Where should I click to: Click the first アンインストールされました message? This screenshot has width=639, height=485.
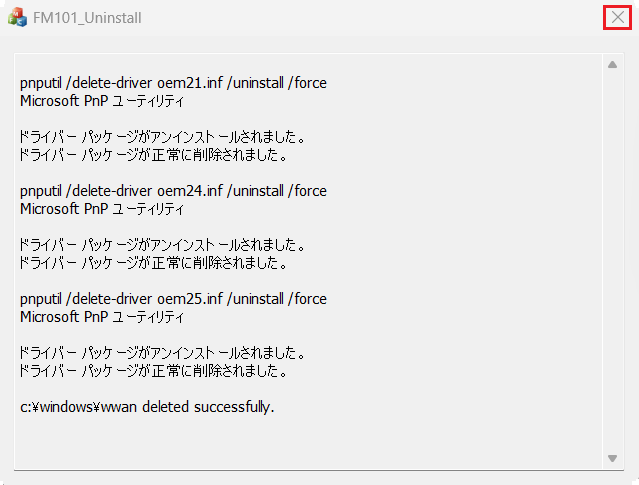162,137
